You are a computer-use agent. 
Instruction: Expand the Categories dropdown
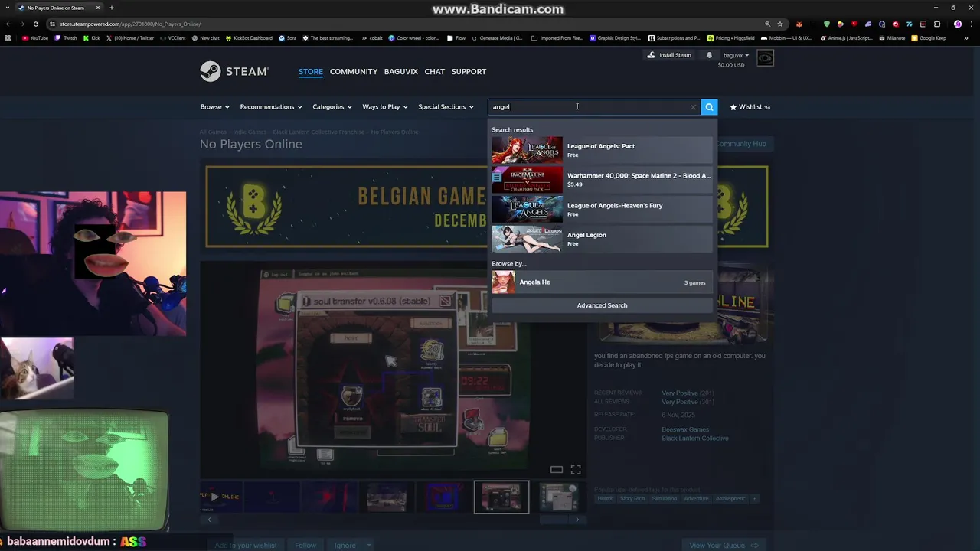[332, 107]
